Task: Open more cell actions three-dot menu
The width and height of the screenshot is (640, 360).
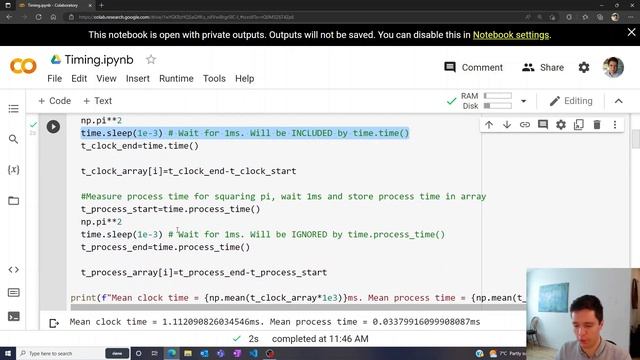Action: pyautogui.click(x=615, y=125)
